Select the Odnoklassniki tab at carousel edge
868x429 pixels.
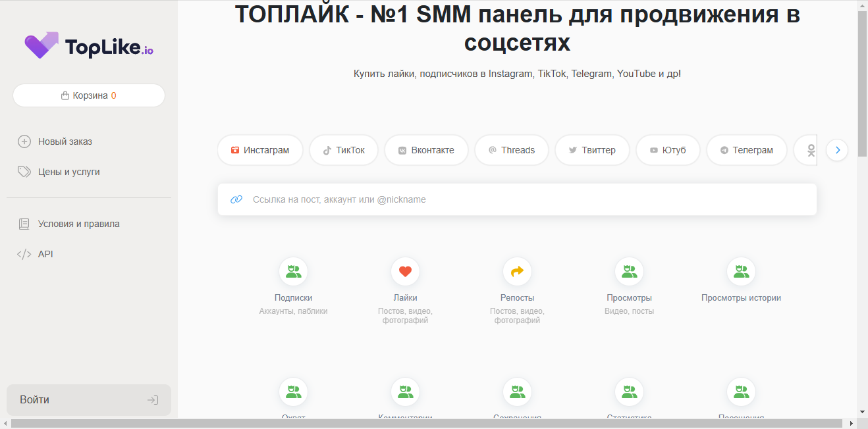tap(806, 150)
